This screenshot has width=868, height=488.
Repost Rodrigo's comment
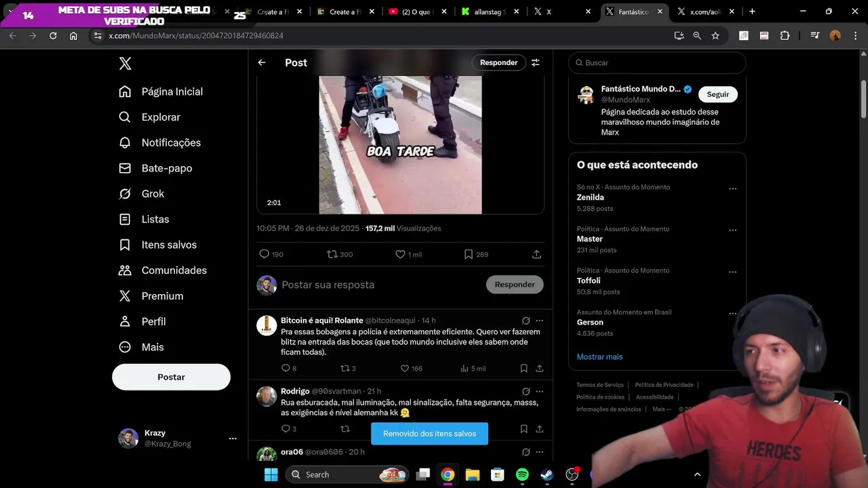[x=344, y=428]
